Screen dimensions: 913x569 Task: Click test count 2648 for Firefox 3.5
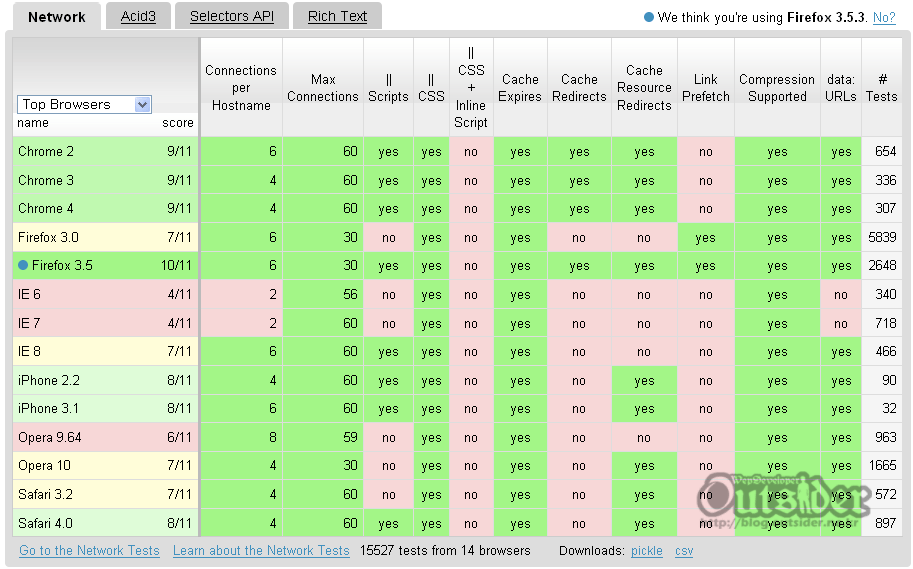[882, 266]
